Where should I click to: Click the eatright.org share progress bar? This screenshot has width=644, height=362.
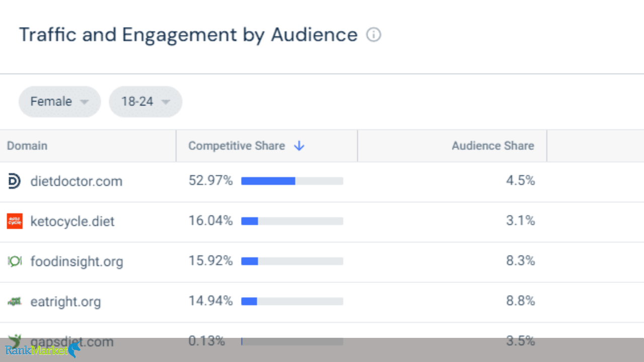292,302
